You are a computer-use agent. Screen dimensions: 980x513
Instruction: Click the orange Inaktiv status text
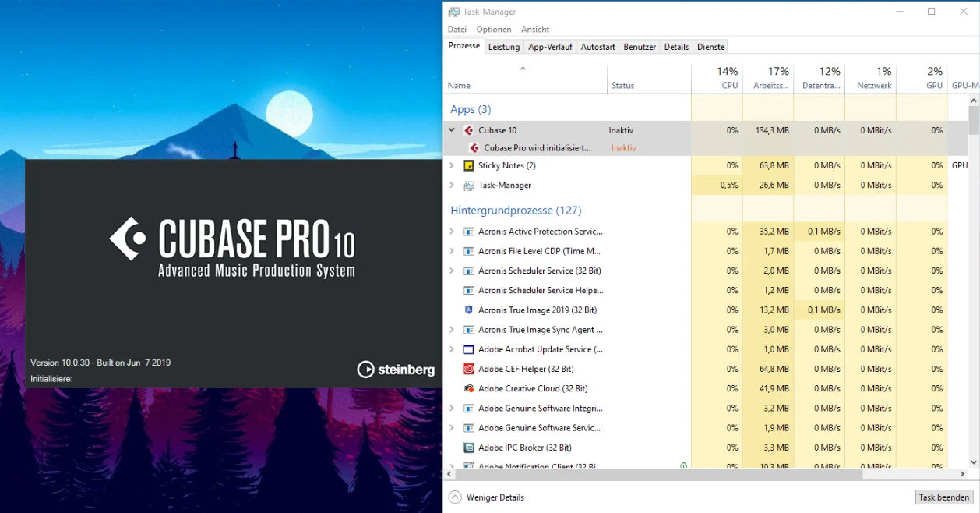click(624, 148)
